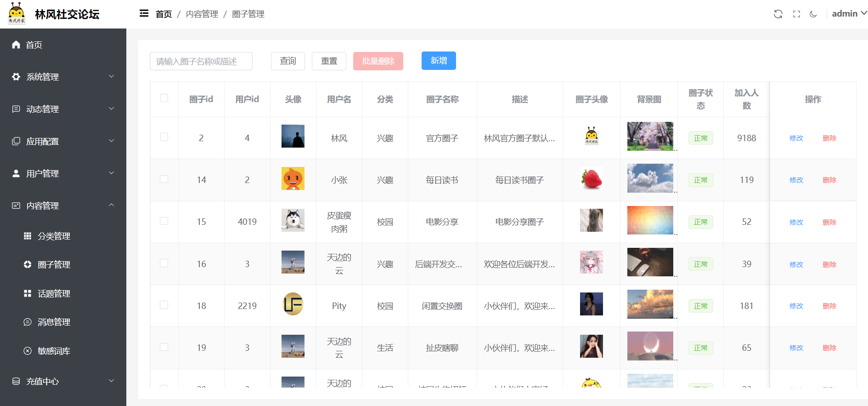The height and width of the screenshot is (406, 868).
Task: Open 消息管理 in the sidebar
Action: pyautogui.click(x=54, y=322)
